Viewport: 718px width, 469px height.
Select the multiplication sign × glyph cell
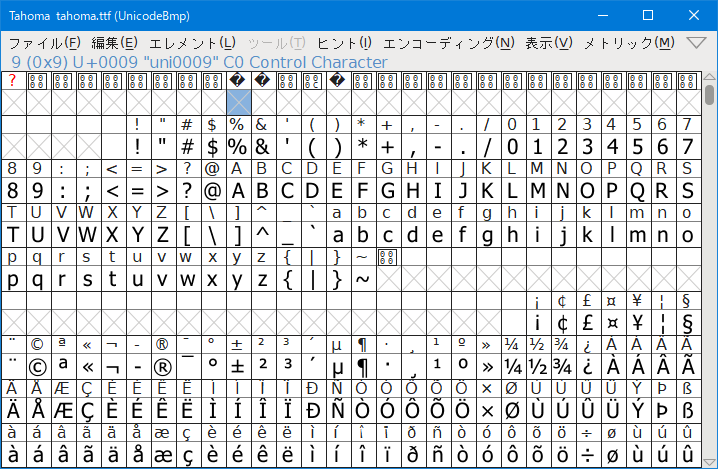487,411
